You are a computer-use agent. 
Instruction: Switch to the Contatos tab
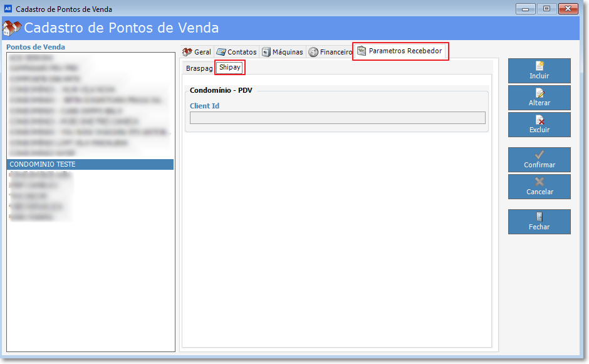[237, 52]
